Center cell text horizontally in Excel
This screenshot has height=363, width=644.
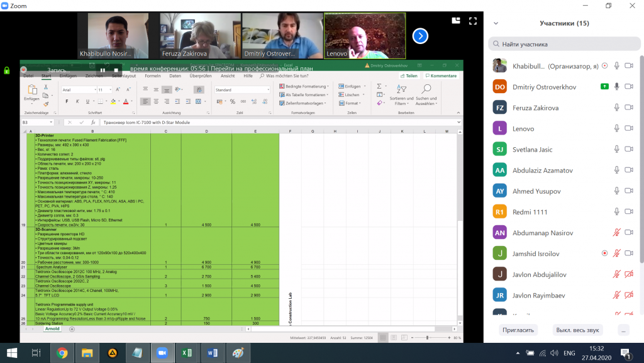pos(156,101)
